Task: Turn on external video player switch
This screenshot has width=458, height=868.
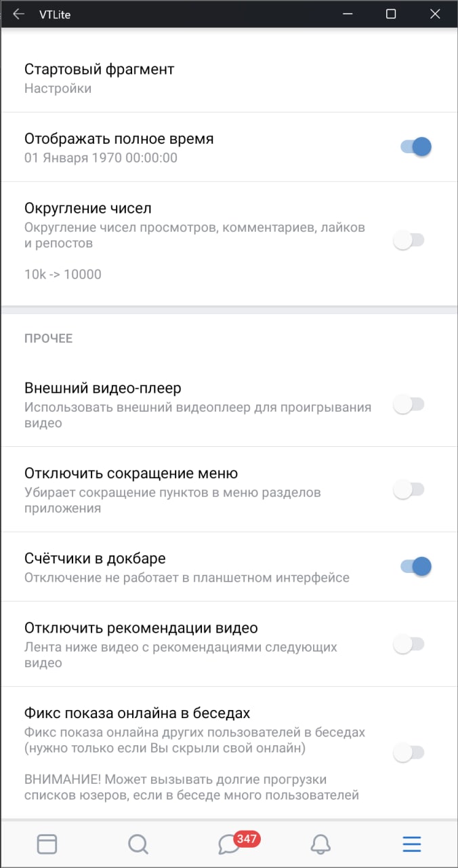Action: point(409,405)
